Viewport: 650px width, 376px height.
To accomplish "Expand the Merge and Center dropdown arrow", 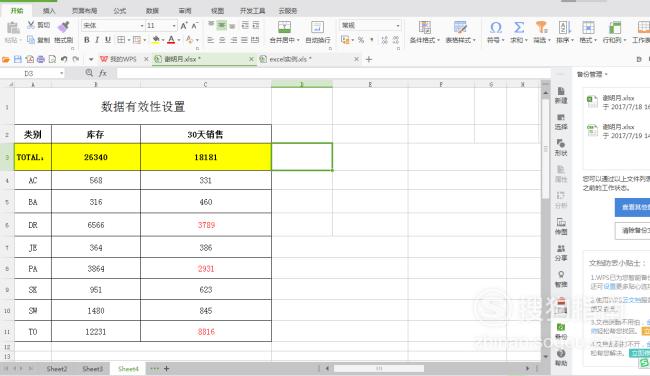I will click(298, 40).
